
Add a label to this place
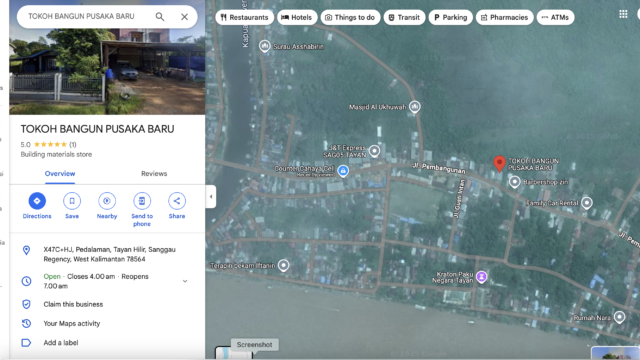click(x=61, y=342)
